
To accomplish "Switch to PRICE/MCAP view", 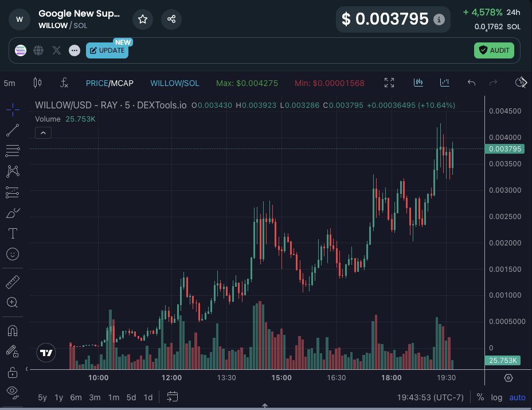I will point(109,83).
